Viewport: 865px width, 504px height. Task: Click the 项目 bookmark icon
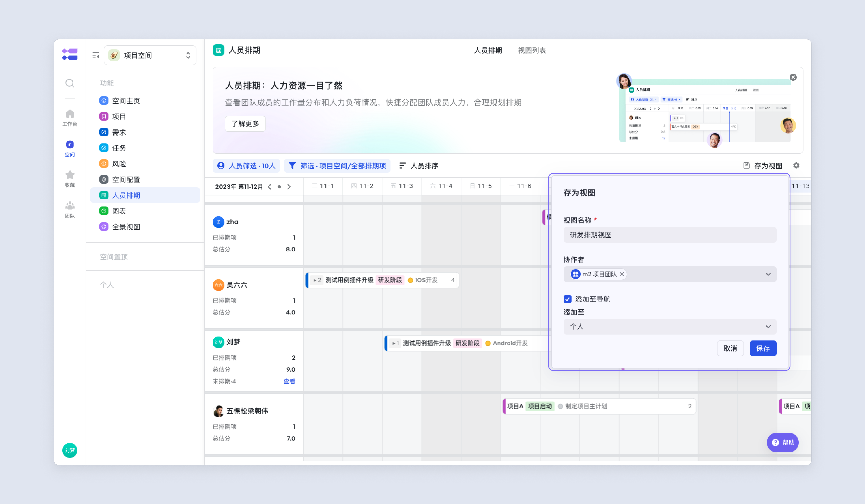point(104,116)
